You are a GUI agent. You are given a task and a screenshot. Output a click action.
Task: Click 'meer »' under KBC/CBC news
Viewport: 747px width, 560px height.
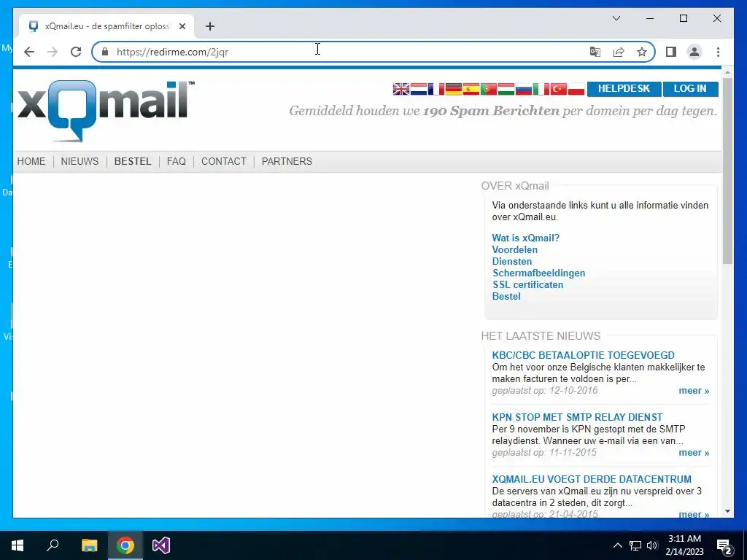click(x=694, y=391)
